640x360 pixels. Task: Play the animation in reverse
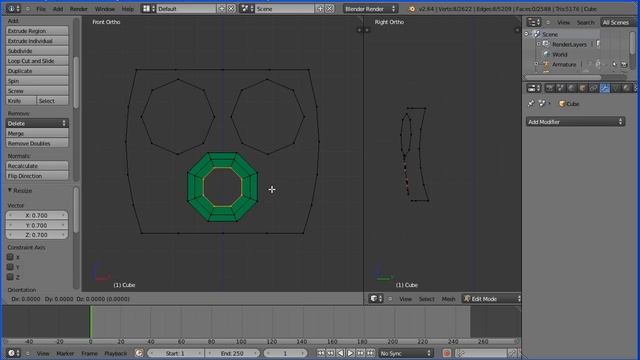tap(340, 353)
